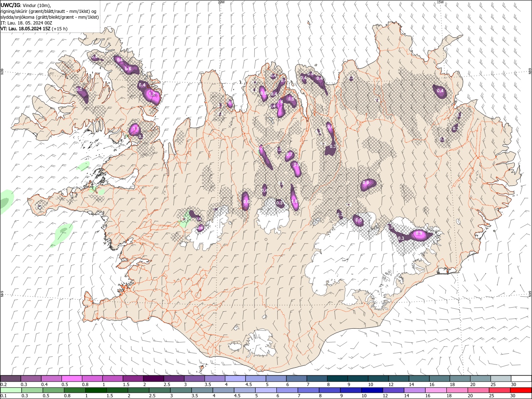Select the dark purple 2–2.5 swatch, snow scale

coord(153,379)
